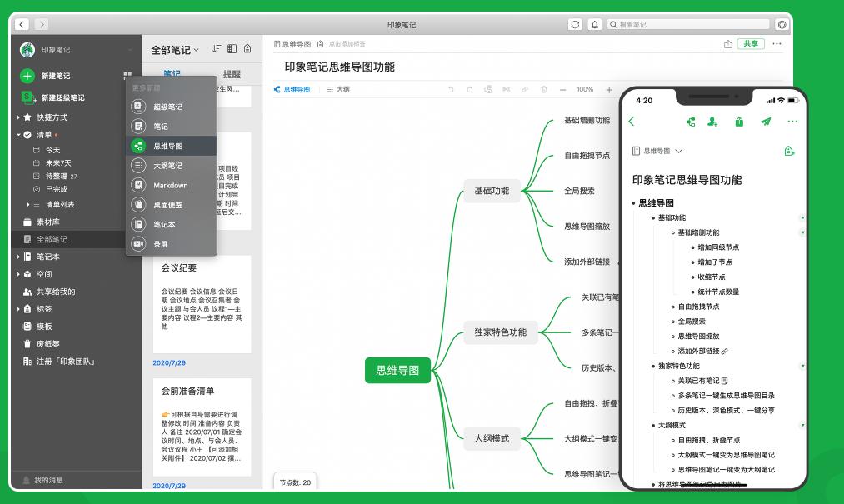Open the 会议纪要 note card

[x=202, y=304]
